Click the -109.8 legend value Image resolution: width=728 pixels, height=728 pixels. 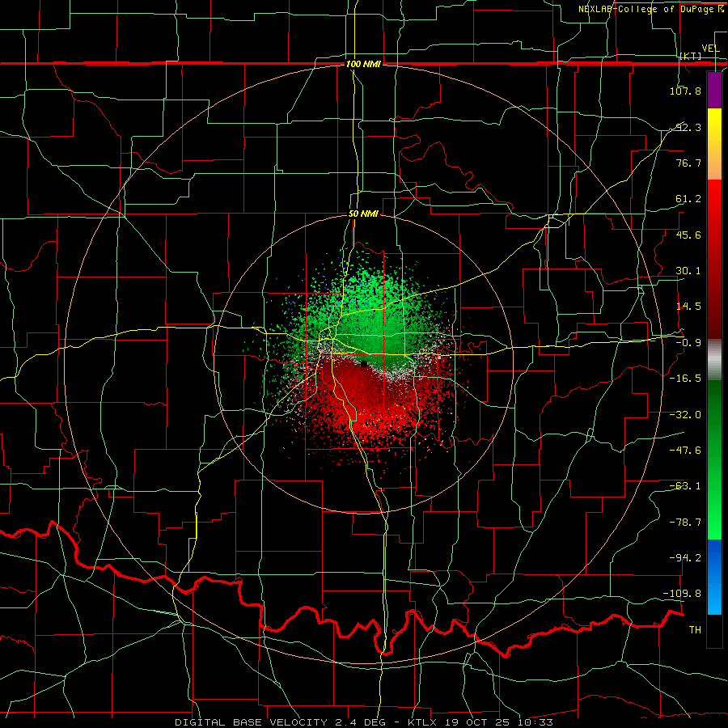click(x=683, y=594)
